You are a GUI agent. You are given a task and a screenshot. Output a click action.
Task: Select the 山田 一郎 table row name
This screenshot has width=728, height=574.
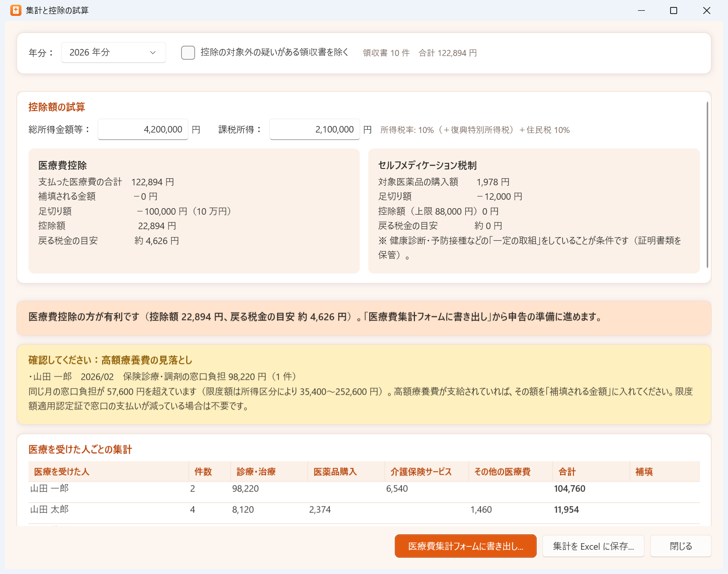49,489
